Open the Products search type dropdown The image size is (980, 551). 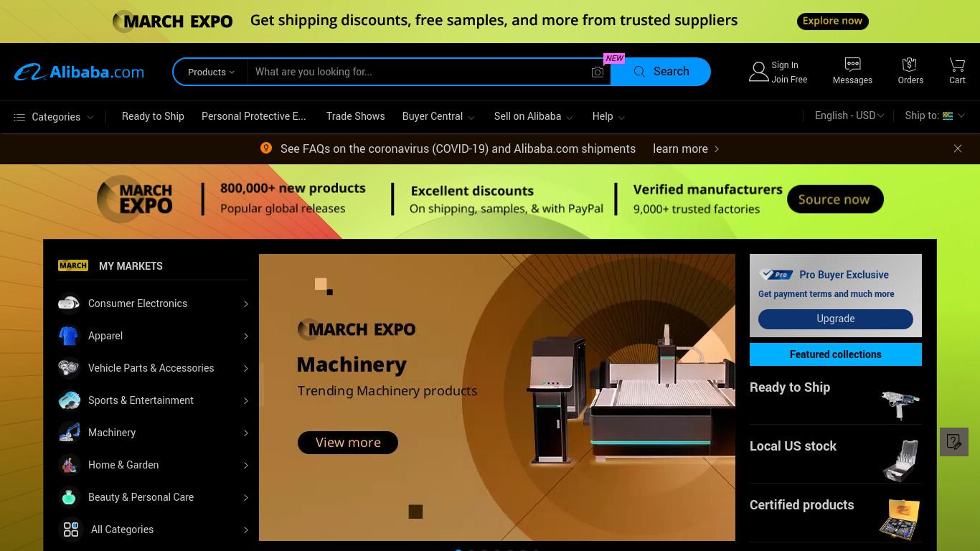tap(211, 72)
